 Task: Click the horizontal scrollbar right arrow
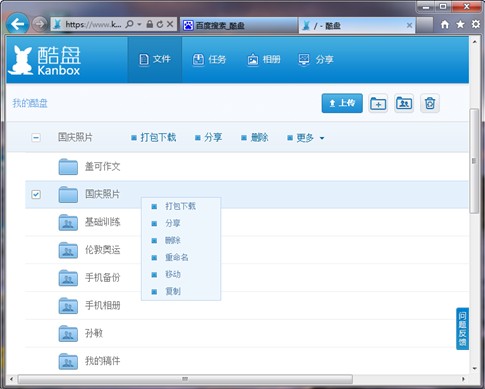pyautogui.click(x=463, y=379)
